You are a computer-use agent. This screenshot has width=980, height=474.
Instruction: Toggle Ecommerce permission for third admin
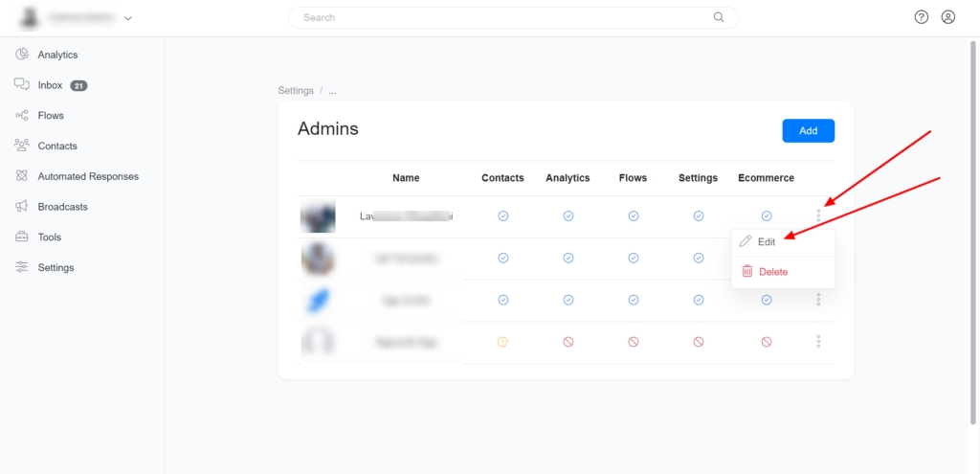pyautogui.click(x=767, y=300)
